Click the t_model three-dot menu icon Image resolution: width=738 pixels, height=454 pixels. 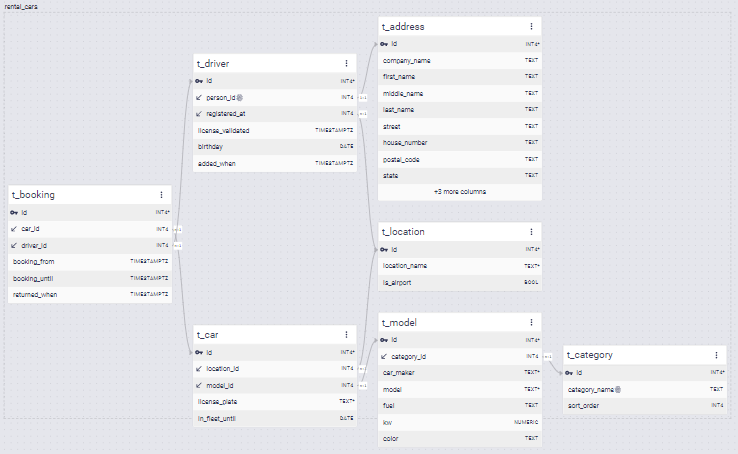point(531,322)
